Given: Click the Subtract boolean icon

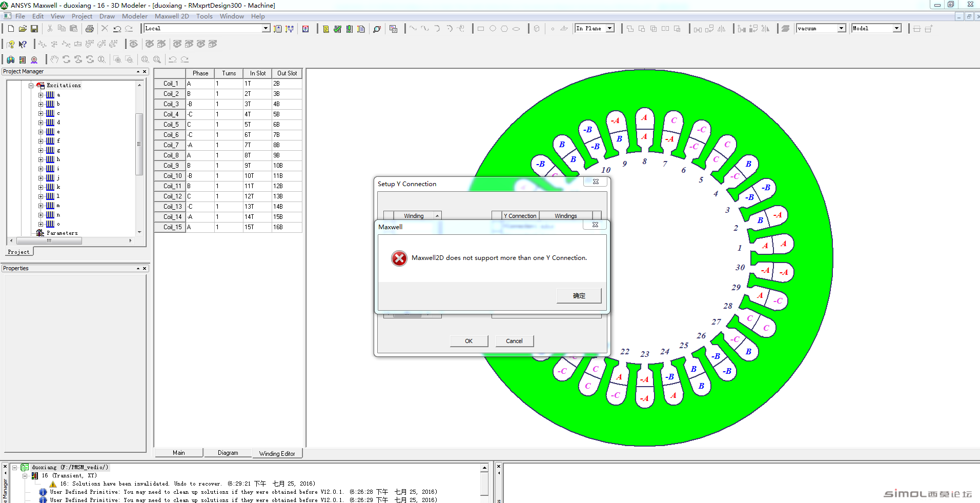Looking at the screenshot, I should click(642, 29).
